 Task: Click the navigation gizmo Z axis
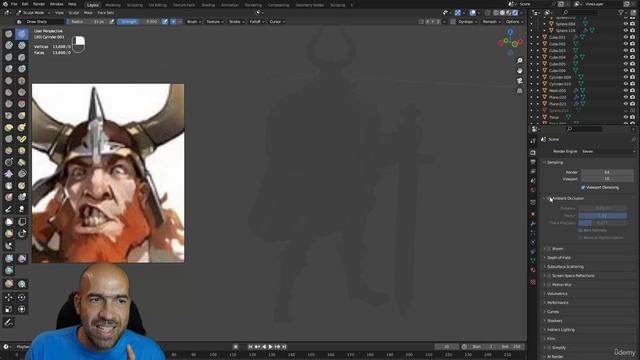(510, 32)
